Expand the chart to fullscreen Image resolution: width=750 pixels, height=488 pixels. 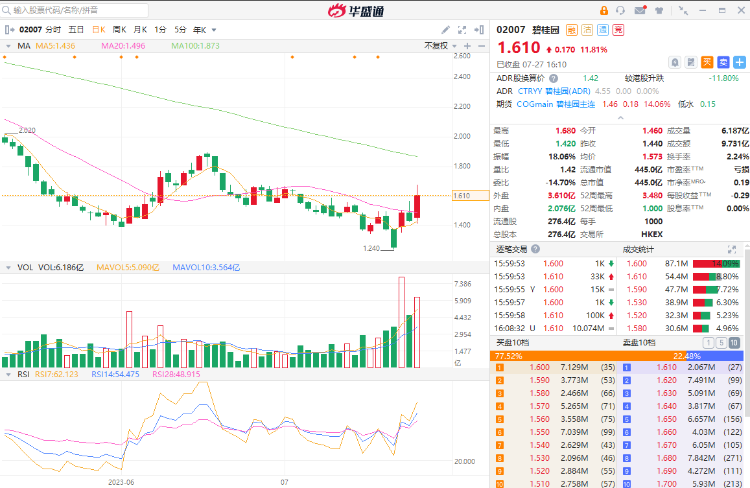462,30
